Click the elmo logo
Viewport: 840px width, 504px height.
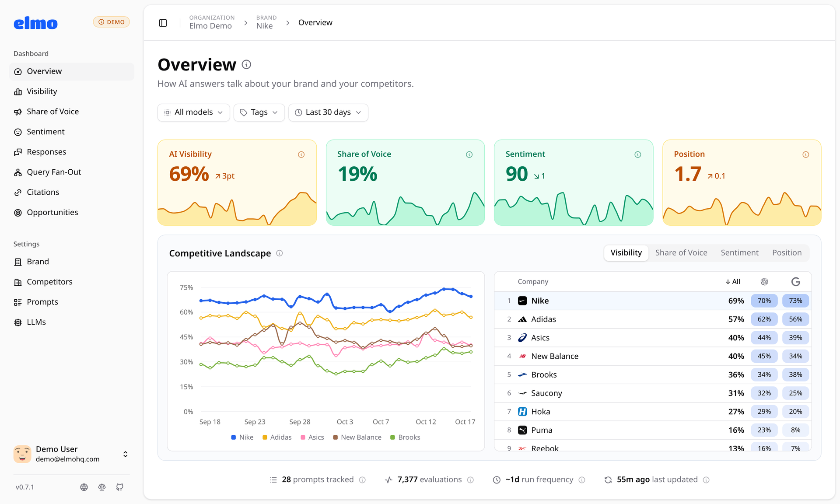pyautogui.click(x=35, y=23)
